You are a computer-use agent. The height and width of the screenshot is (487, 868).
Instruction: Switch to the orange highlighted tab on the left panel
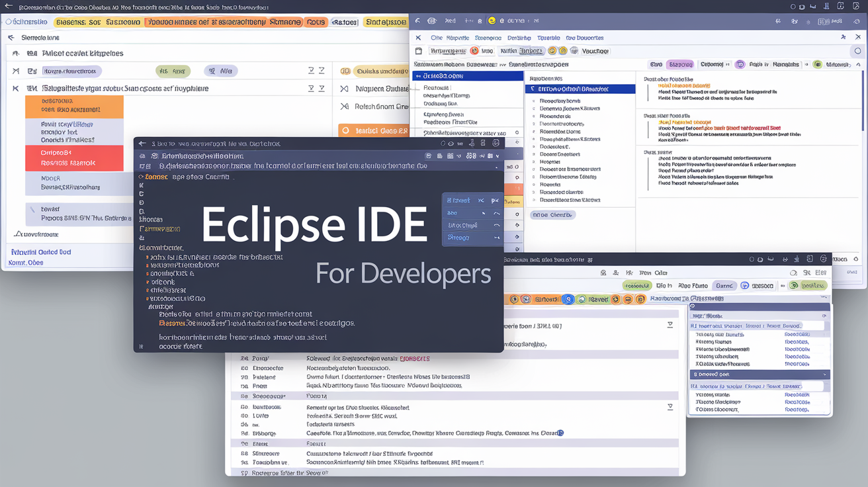[x=74, y=106]
